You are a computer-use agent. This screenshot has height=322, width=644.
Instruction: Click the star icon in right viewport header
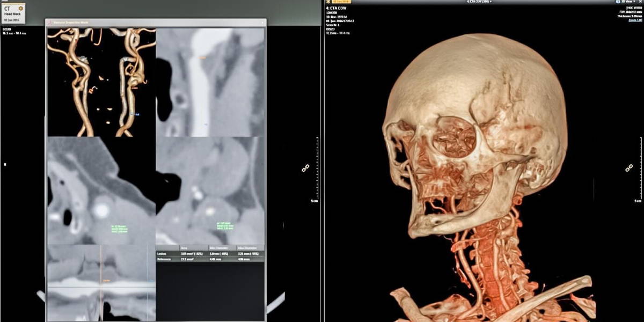[328, 2]
